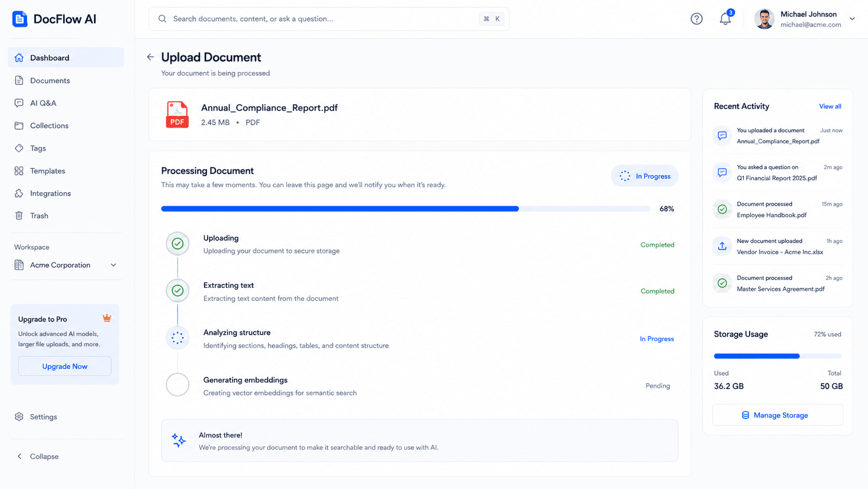Open Integrations in sidebar

(66, 193)
